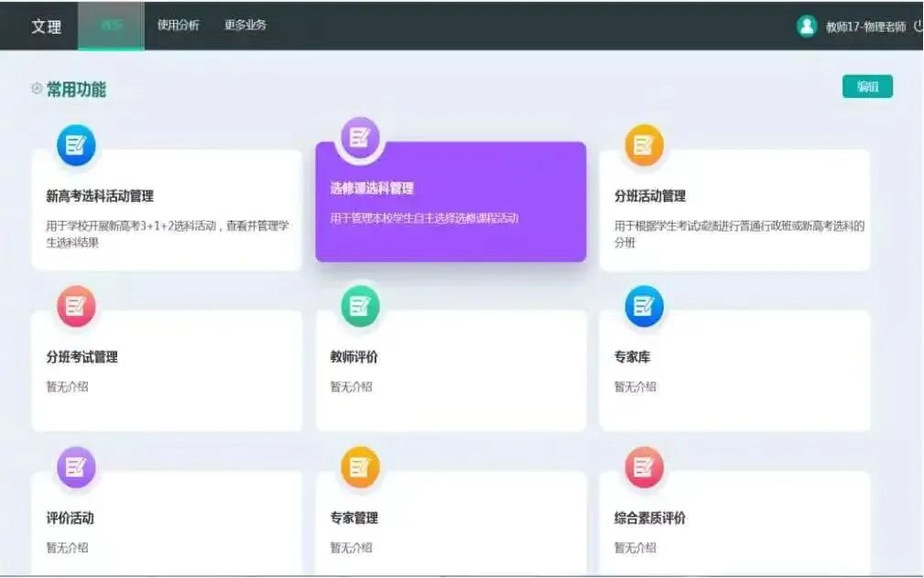The height and width of the screenshot is (578, 924).
Task: Click the green 教师评价 icon
Action: click(359, 306)
